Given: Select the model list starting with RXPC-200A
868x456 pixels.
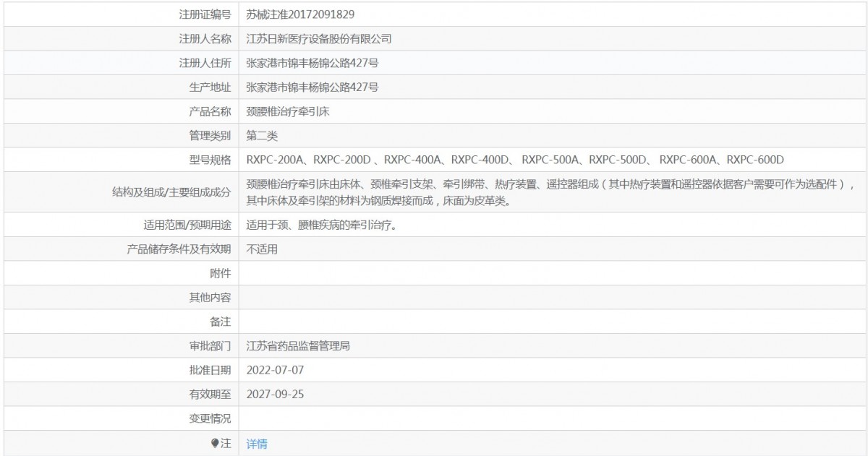Looking at the screenshot, I should 516,159.
